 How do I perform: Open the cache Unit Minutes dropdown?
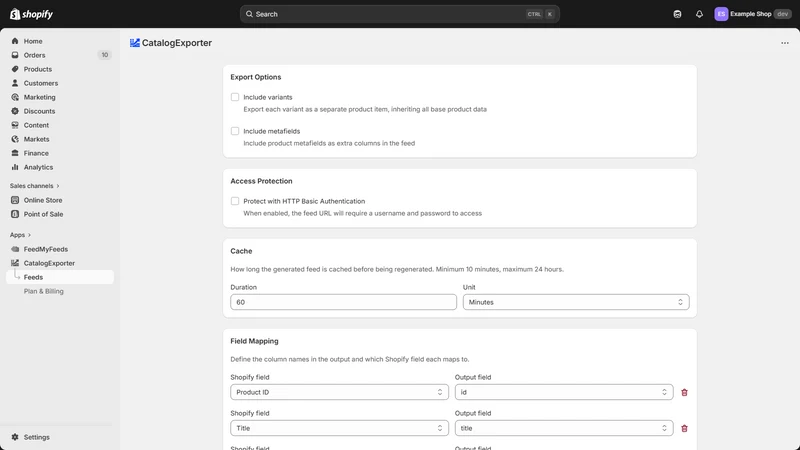point(576,302)
